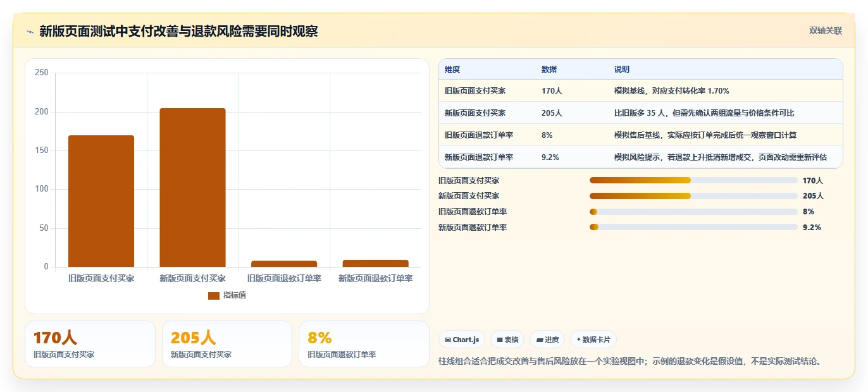Click the 旧版页面支付买家 x-axis label
This screenshot has width=868, height=392.
click(x=101, y=278)
